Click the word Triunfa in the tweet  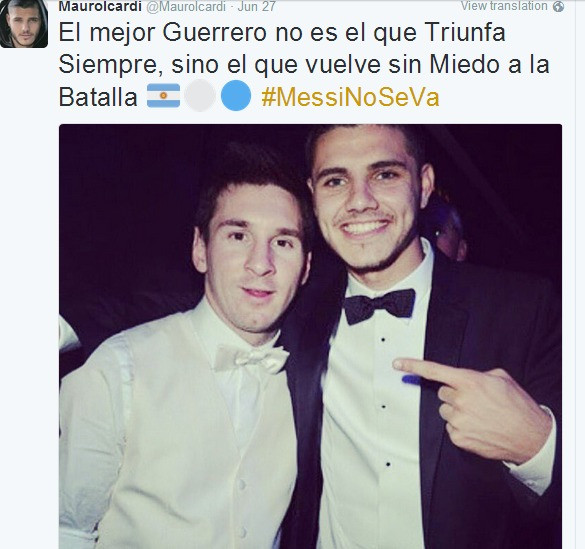464,33
